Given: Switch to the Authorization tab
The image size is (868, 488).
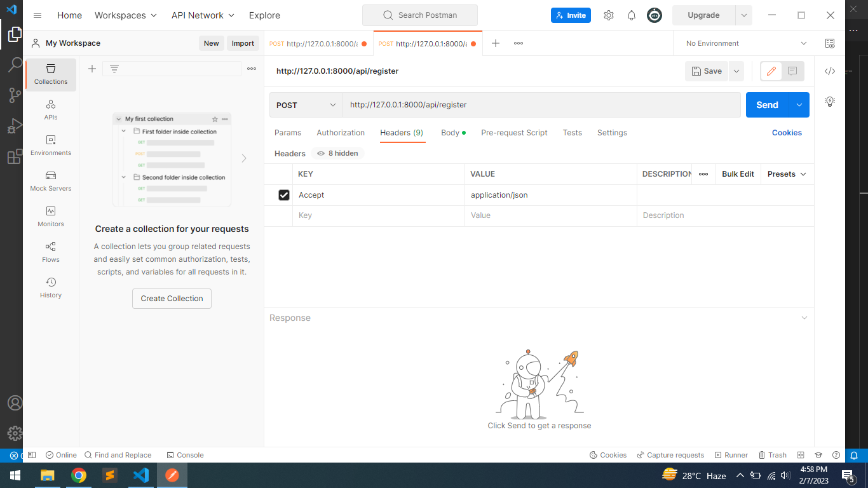Looking at the screenshot, I should (341, 133).
